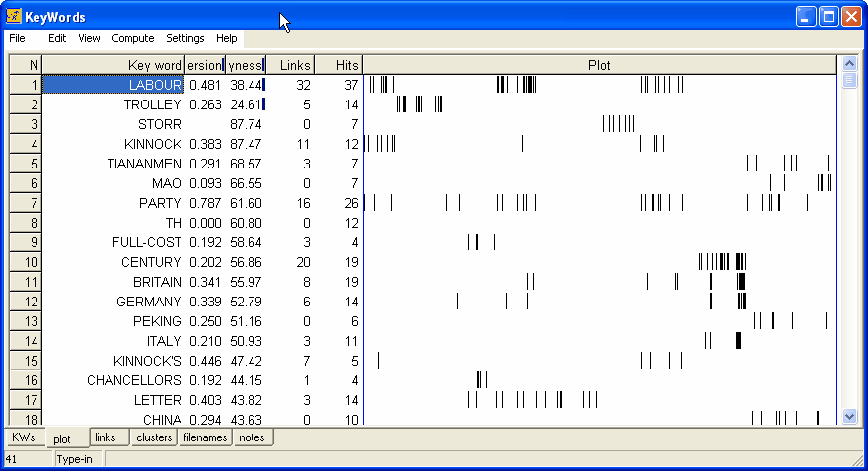
Task: Go to the filenames tab
Action: 205,437
